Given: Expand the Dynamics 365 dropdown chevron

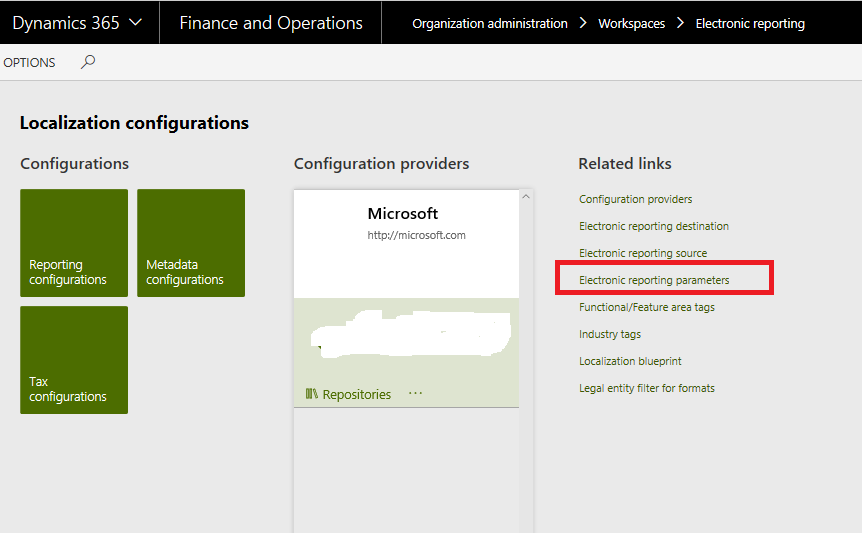Looking at the screenshot, I should click(x=136, y=23).
